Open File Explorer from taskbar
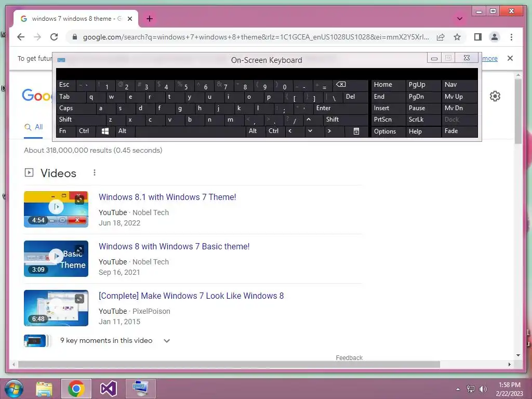The height and width of the screenshot is (399, 532). tap(44, 389)
